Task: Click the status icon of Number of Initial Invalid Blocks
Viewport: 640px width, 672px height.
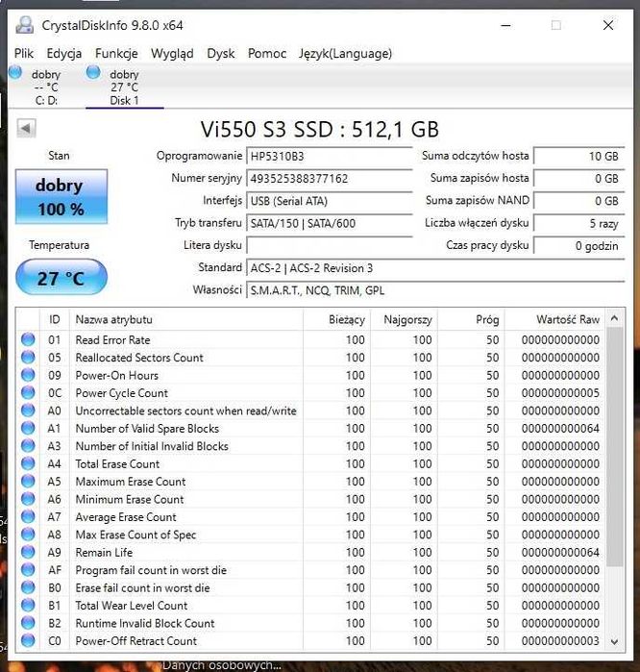Action: [28, 446]
